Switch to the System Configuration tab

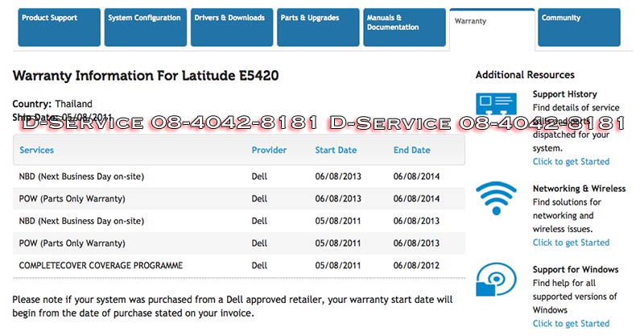pyautogui.click(x=145, y=27)
